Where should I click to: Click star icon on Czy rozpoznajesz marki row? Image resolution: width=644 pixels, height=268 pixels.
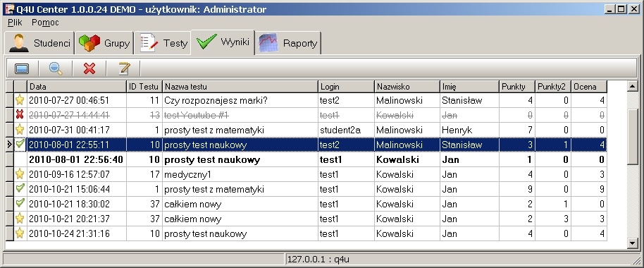tap(19, 100)
